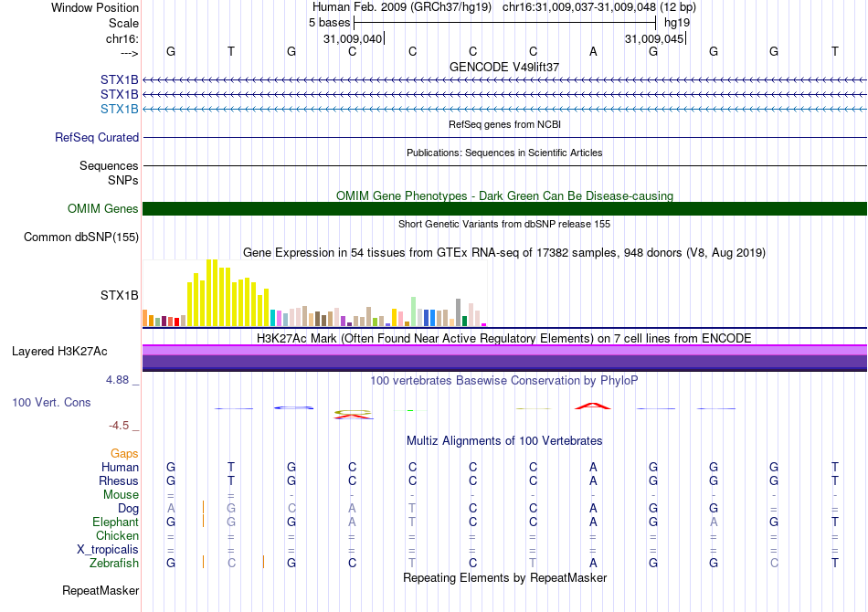Click the Chicken species row label

point(117,535)
